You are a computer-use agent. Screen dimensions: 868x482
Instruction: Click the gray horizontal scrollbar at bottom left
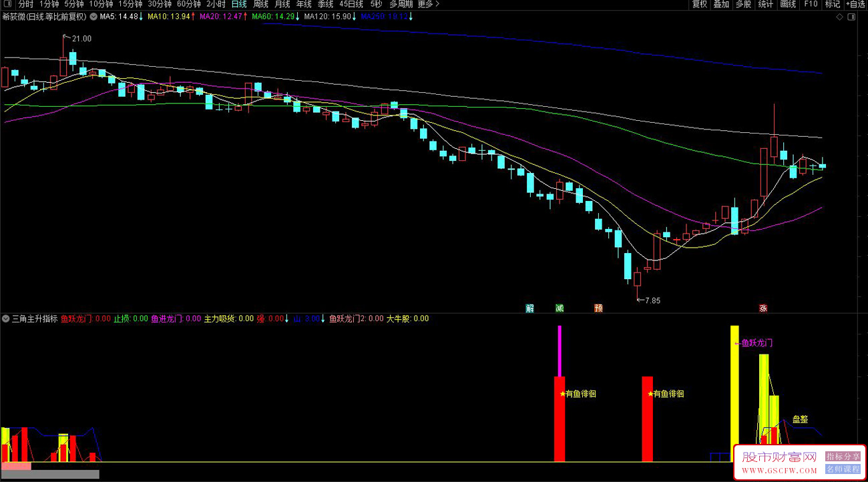click(51, 474)
